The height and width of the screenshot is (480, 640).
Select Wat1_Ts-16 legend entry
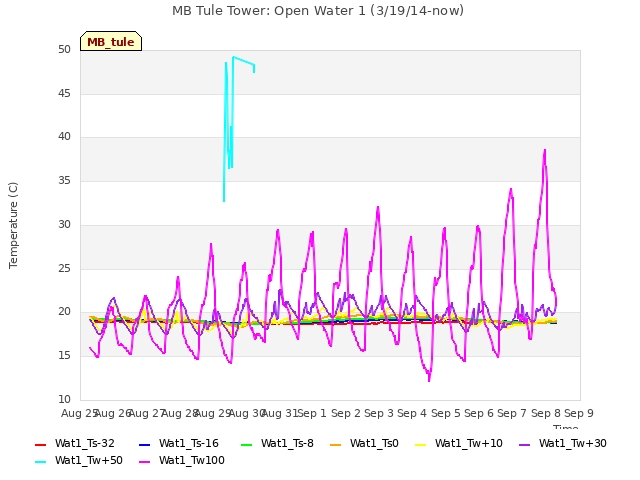pyautogui.click(x=179, y=443)
